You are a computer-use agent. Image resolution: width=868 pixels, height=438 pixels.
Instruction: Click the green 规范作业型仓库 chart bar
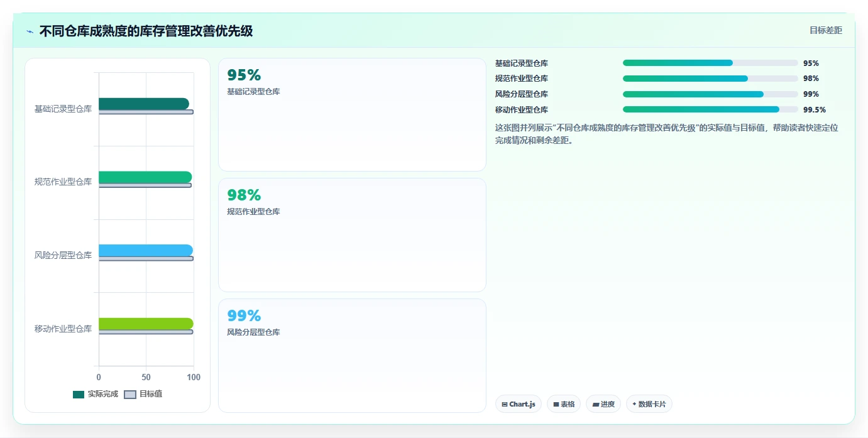click(x=145, y=177)
